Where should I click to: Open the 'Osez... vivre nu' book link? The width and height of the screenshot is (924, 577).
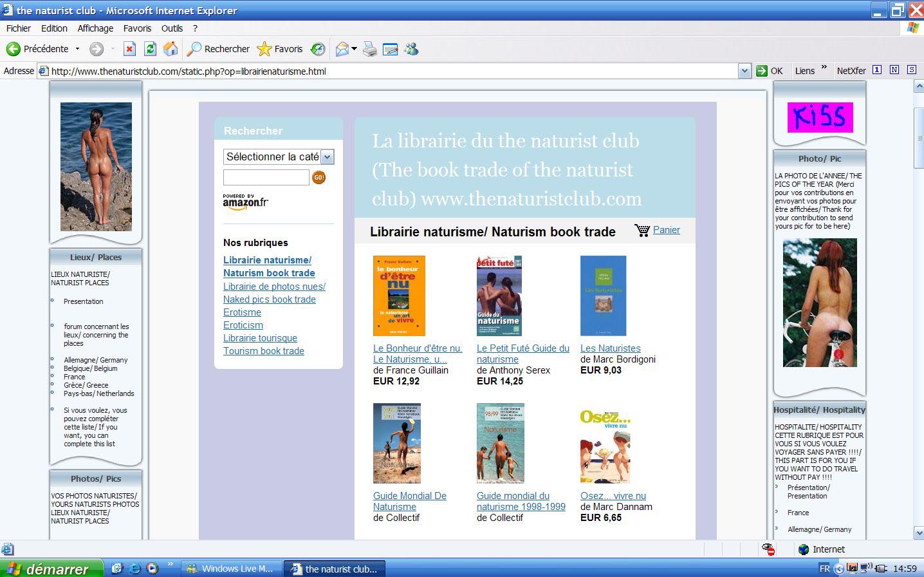(x=613, y=496)
